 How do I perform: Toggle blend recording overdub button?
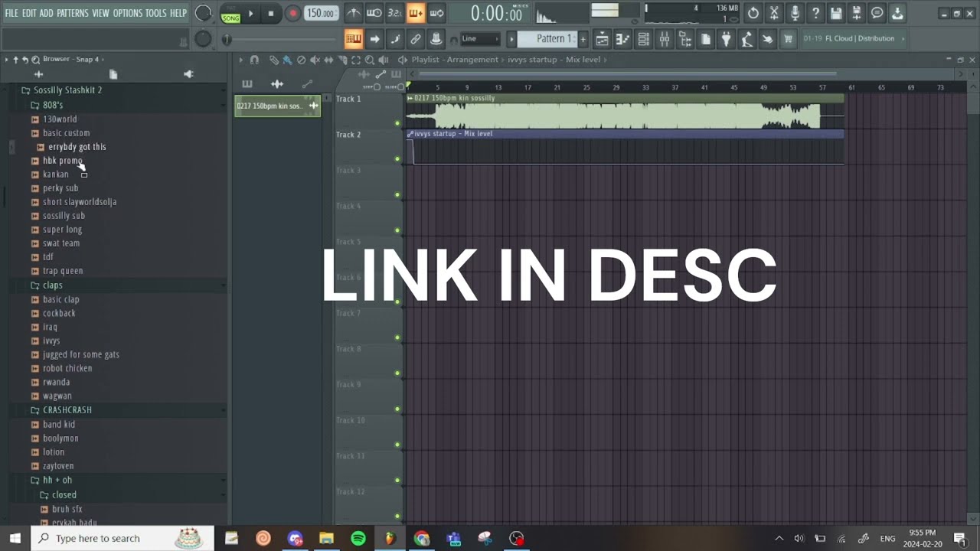click(416, 13)
